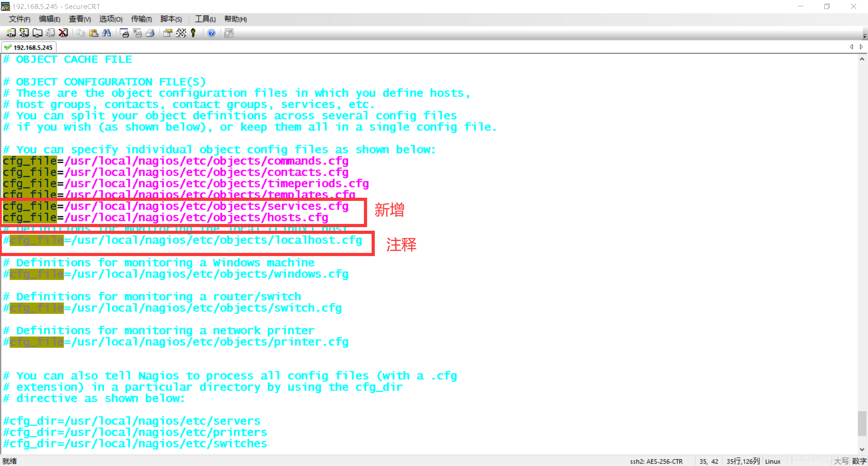
Task: Click the last grayed toolbar icon
Action: [x=229, y=33]
